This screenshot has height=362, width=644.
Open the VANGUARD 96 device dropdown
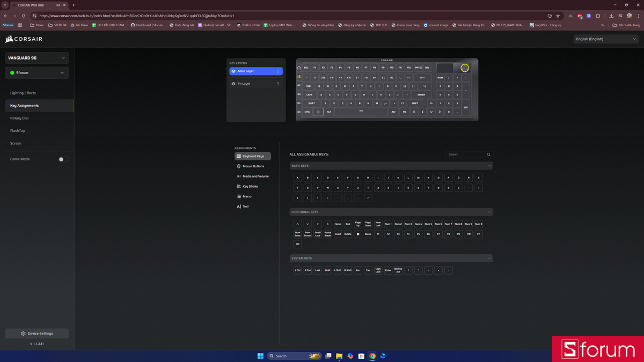(36, 58)
